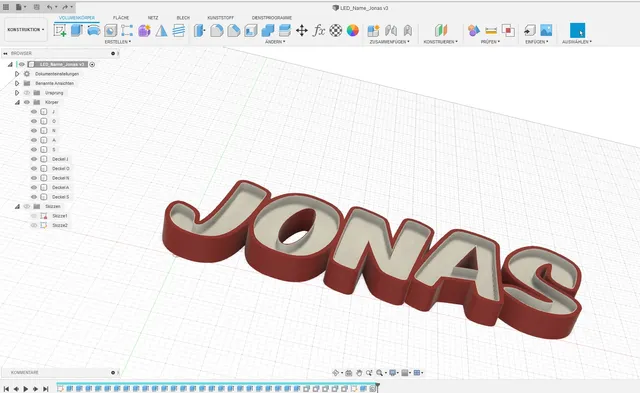This screenshot has height=393, width=640.
Task: Click the Insert Derive icon
Action: [529, 31]
